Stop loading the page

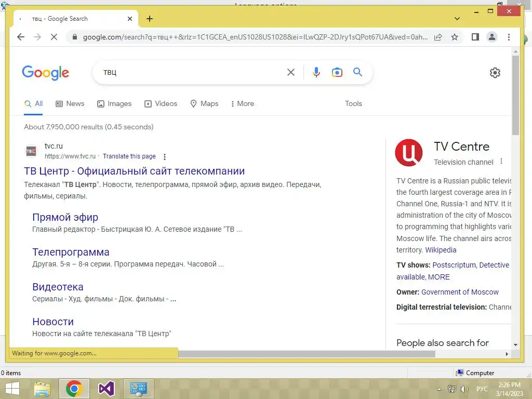pyautogui.click(x=54, y=37)
